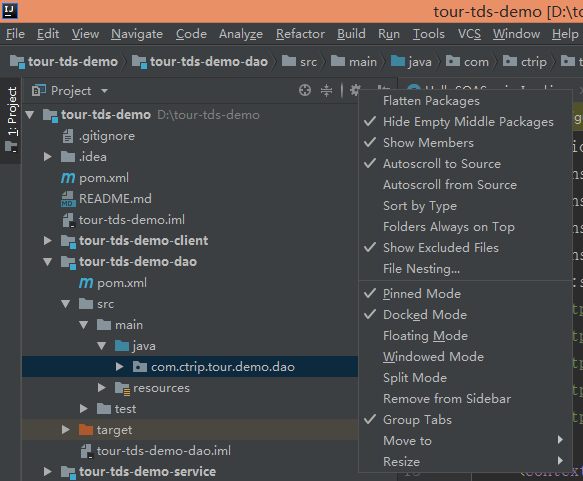Expand the tour-tds-demo-client module
Image resolution: width=583 pixels, height=481 pixels.
[48, 241]
